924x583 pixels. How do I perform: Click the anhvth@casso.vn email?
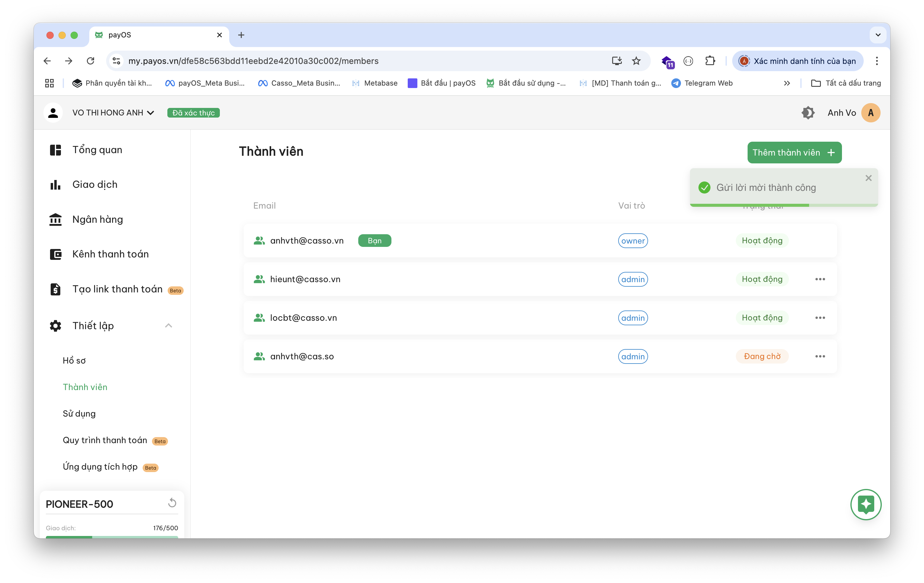[x=307, y=241]
